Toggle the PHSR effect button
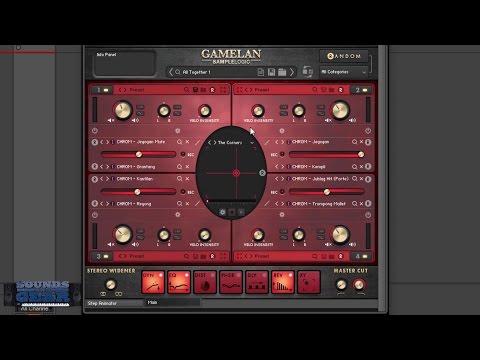The width and height of the screenshot is (480, 360). pyautogui.click(x=231, y=282)
